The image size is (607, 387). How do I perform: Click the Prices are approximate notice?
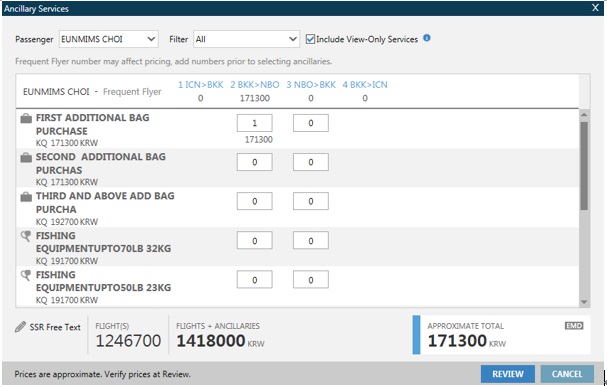(x=103, y=374)
